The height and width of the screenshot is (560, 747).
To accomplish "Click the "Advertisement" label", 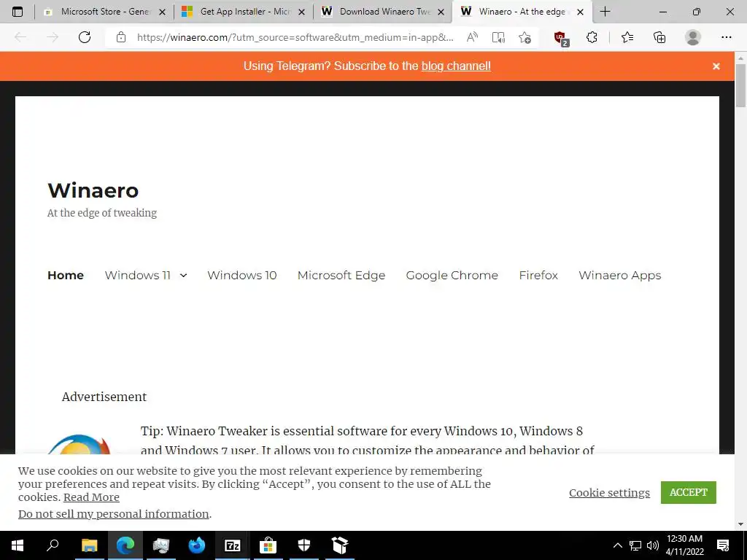I will point(104,397).
